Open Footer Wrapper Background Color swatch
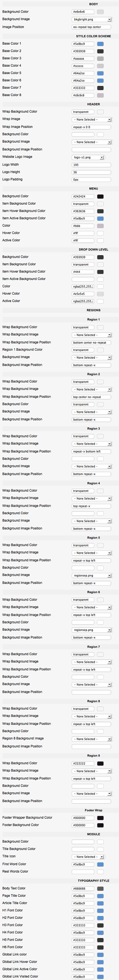 100,818
